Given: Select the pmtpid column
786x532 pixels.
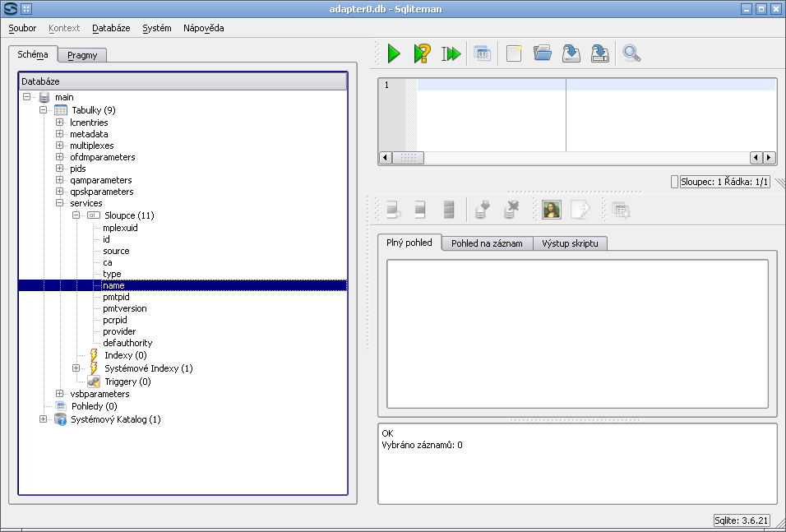Looking at the screenshot, I should point(116,297).
